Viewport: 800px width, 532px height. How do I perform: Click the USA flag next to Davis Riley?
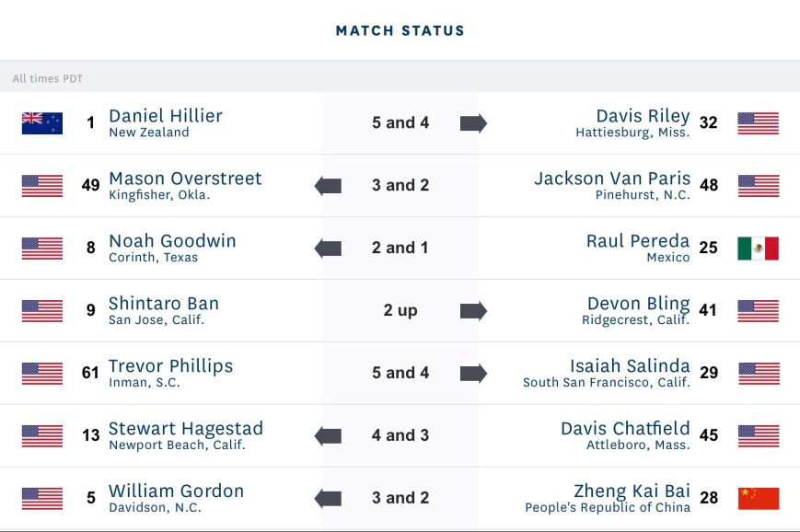tap(758, 123)
